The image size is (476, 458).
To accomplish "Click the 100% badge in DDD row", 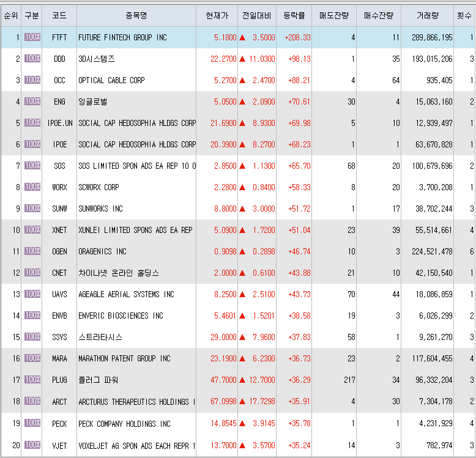I will click(32, 58).
